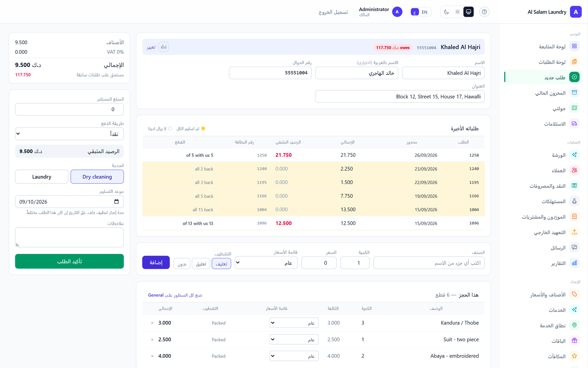Select light theme sun icon
588x368 pixels.
point(457,12)
